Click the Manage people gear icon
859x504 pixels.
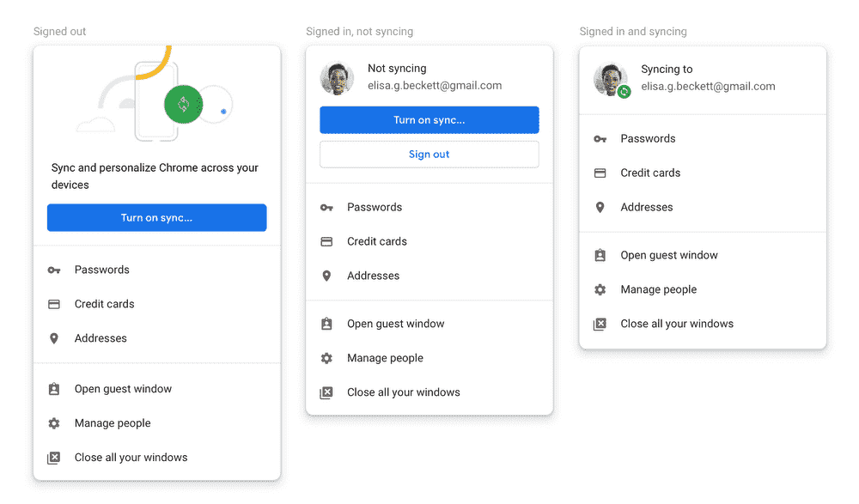[54, 423]
